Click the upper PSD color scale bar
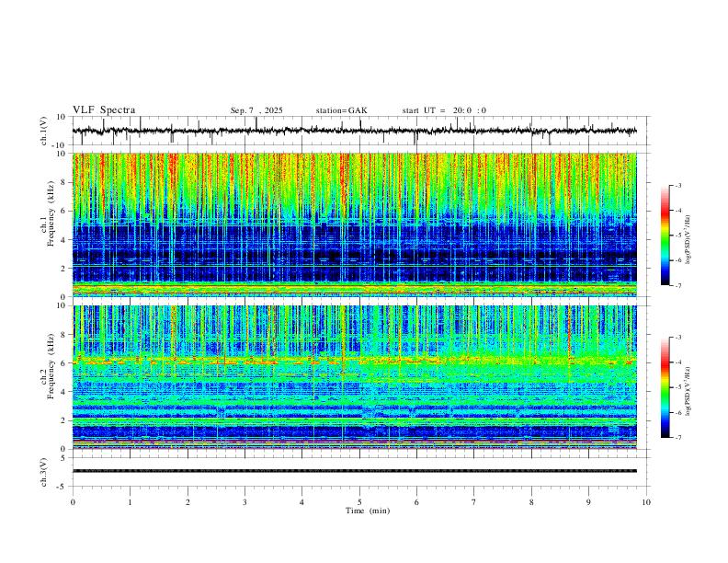This screenshot has height=563, width=728. pos(665,236)
